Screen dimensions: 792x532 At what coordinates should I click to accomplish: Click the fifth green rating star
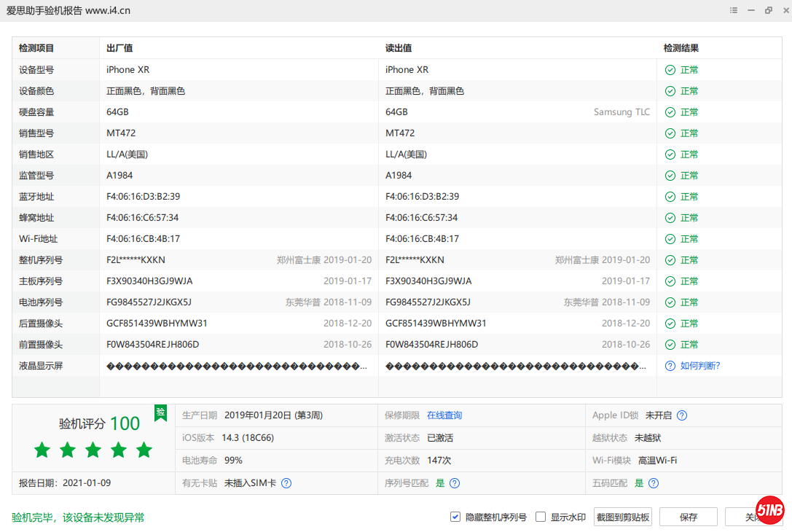144,450
